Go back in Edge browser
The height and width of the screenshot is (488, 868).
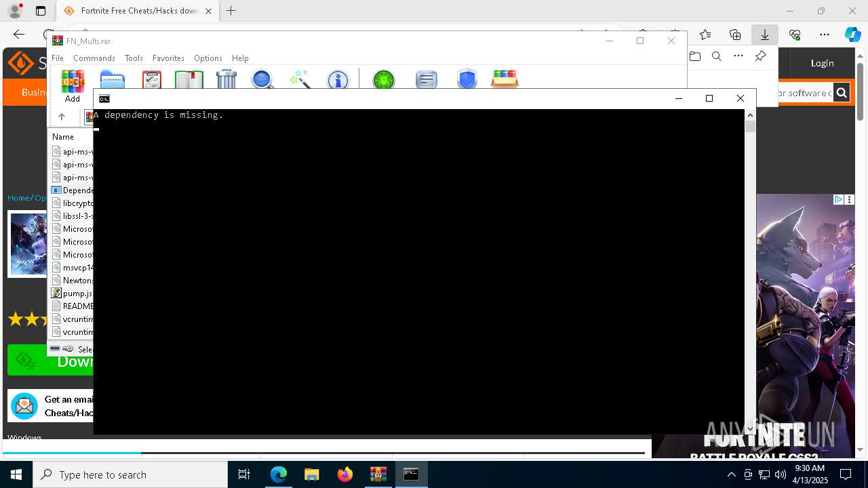[x=19, y=35]
